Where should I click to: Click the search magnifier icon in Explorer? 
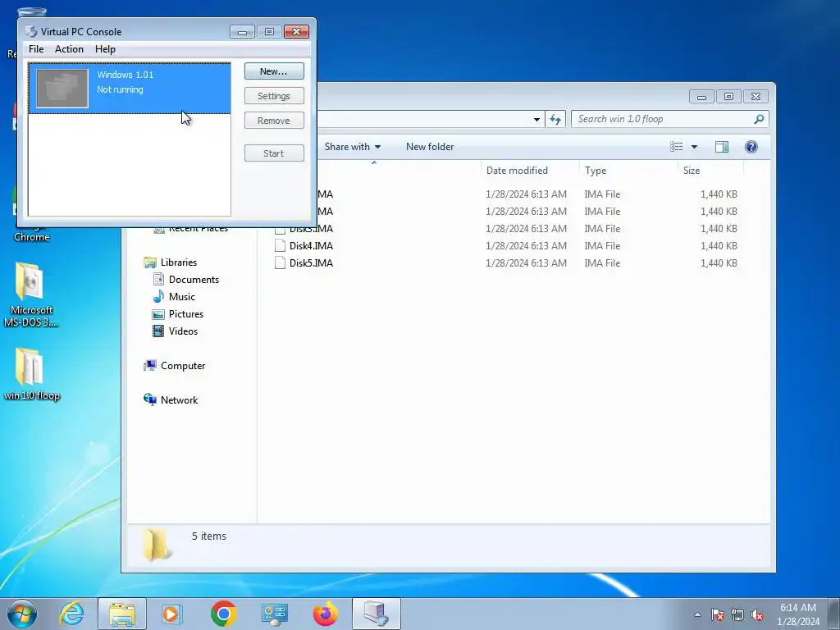click(x=759, y=119)
